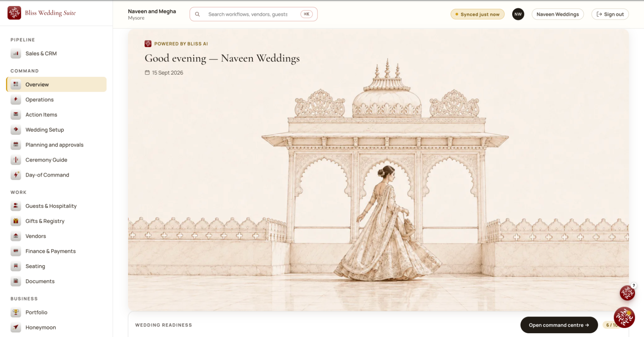
Task: Click the Bliss AI assistant floating icon
Action: point(624,317)
